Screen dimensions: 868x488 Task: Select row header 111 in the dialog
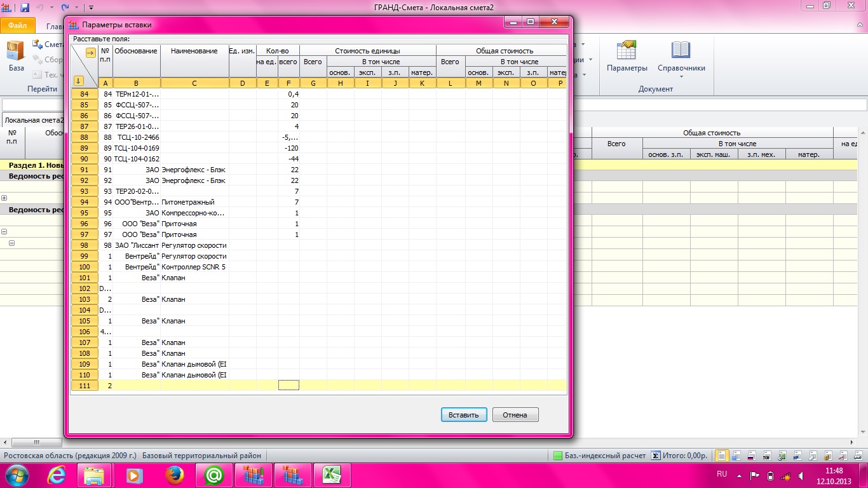click(85, 386)
